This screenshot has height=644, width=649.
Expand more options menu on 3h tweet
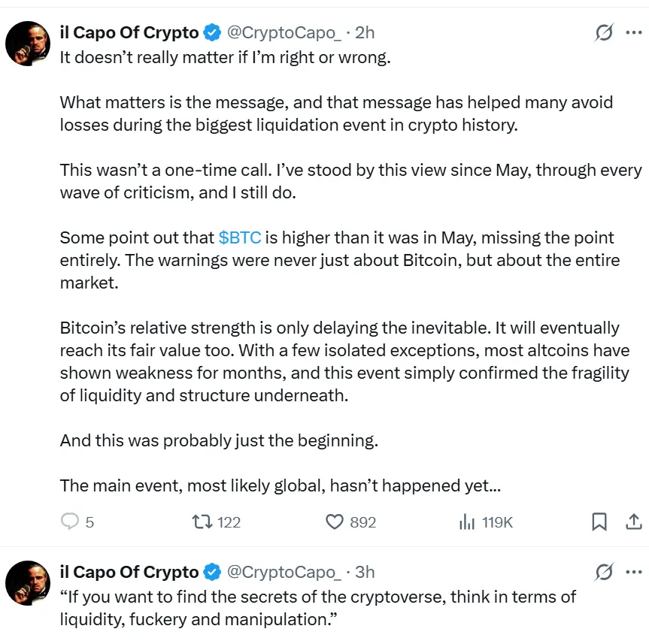(633, 573)
